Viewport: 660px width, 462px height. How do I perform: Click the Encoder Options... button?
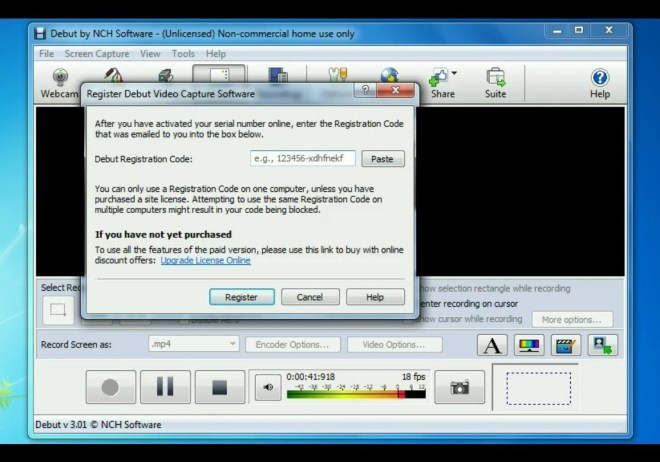(x=293, y=345)
